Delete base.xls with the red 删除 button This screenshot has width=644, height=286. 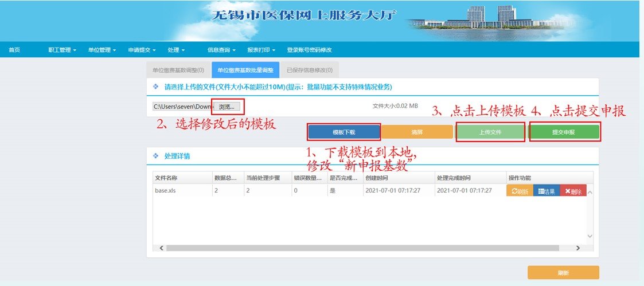[572, 191]
